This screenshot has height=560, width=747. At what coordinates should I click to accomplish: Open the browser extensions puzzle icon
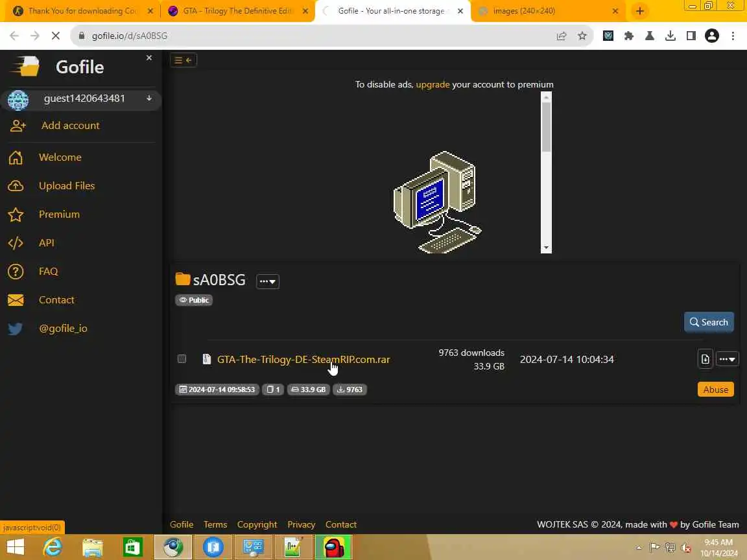pos(629,36)
